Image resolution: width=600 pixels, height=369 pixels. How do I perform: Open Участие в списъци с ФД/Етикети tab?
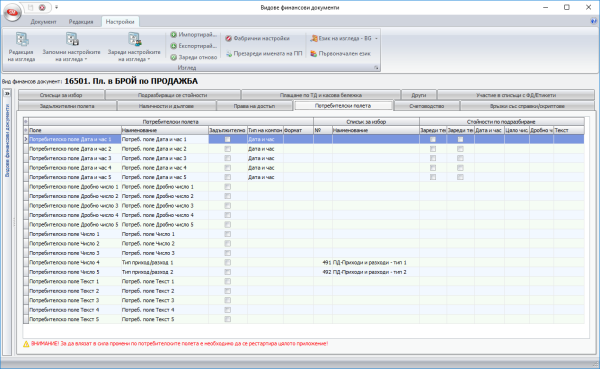pos(516,95)
